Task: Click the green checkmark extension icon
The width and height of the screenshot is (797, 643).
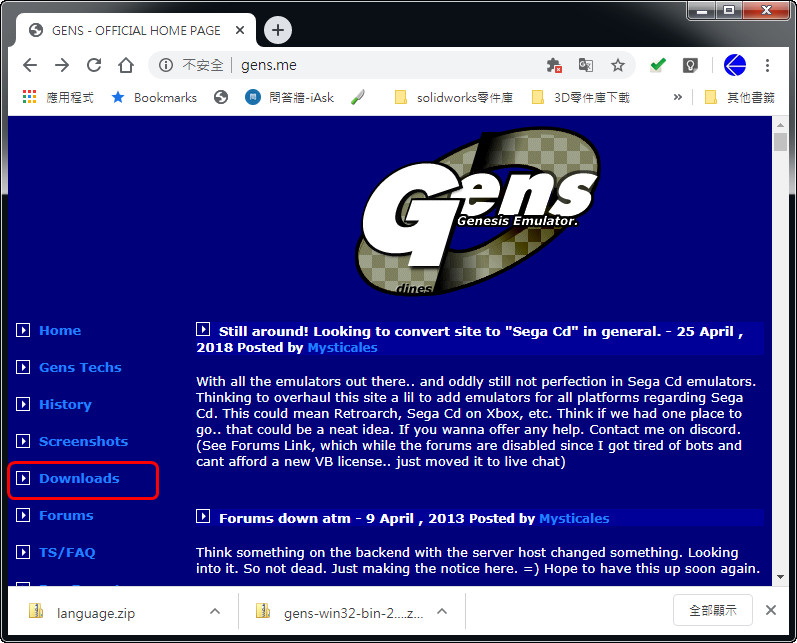Action: coord(658,65)
